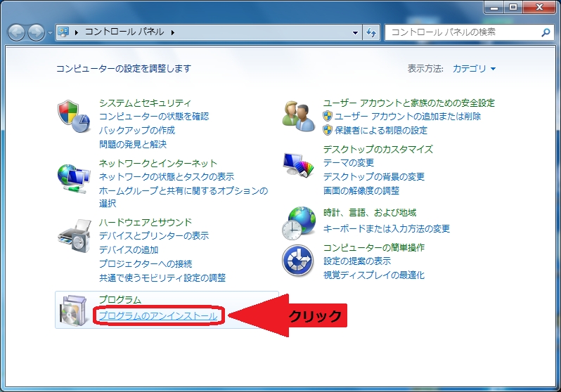Open コンピューターの状態を確認 link
Screen dimensions: 561x392
pyautogui.click(x=154, y=116)
